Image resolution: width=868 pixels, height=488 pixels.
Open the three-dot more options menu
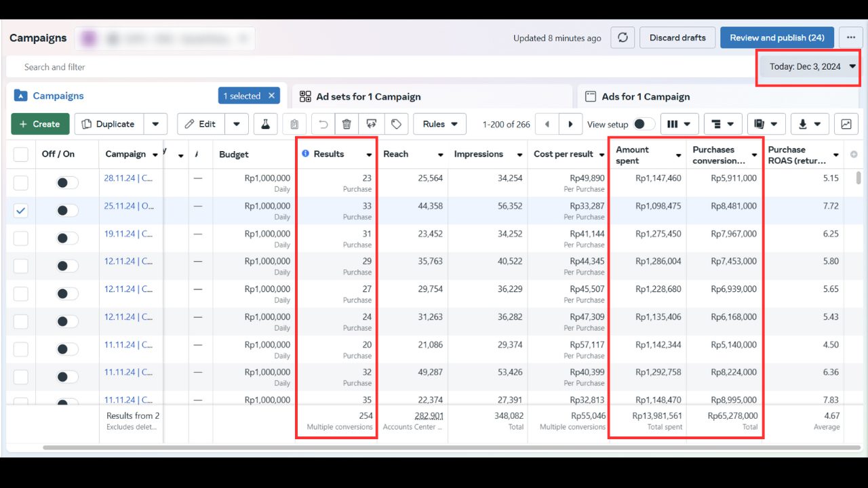click(850, 38)
